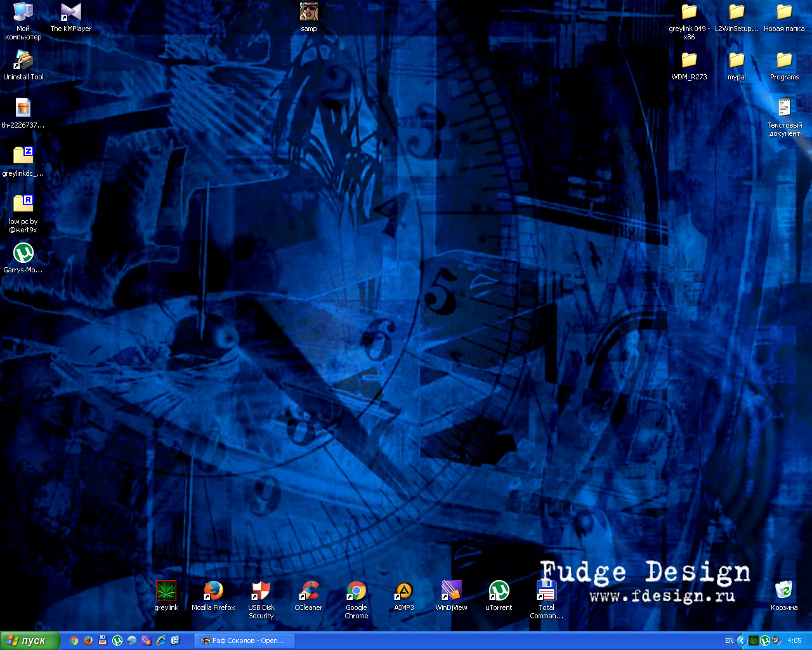Select the USB Disk Security shortcut
The width and height of the screenshot is (812, 650).
pos(261,600)
